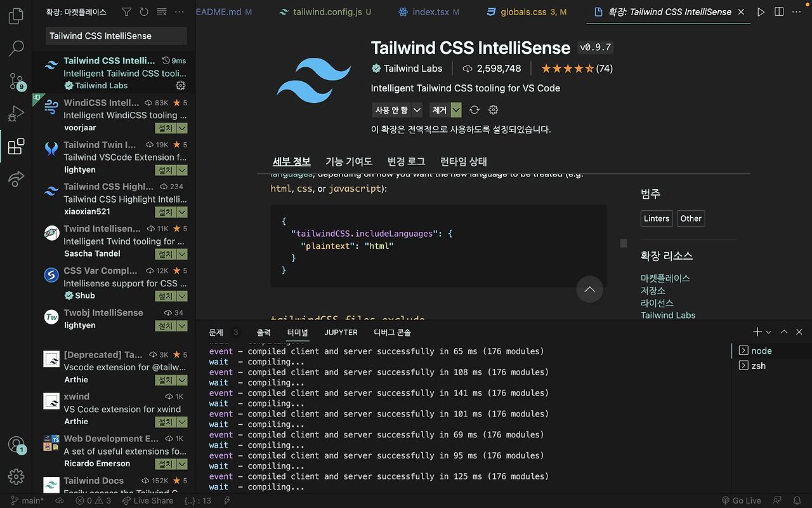Click the sync icon next to main branch
812x508 pixels.
coord(59,500)
